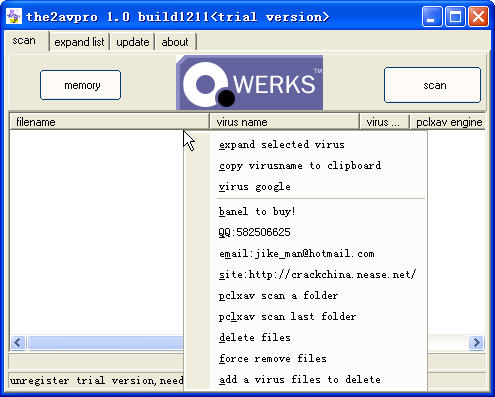Click the left scrollbar arrow
The image size is (495, 397).
tap(18, 342)
